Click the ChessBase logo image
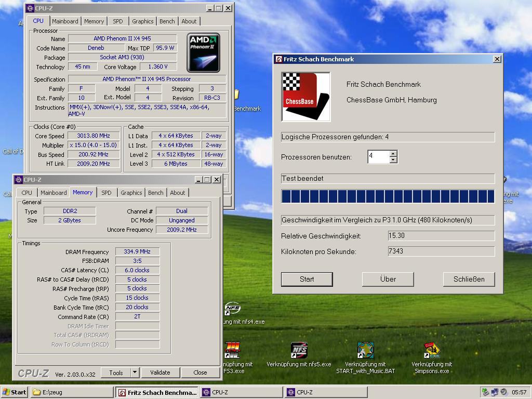The image size is (532, 399). click(306, 97)
